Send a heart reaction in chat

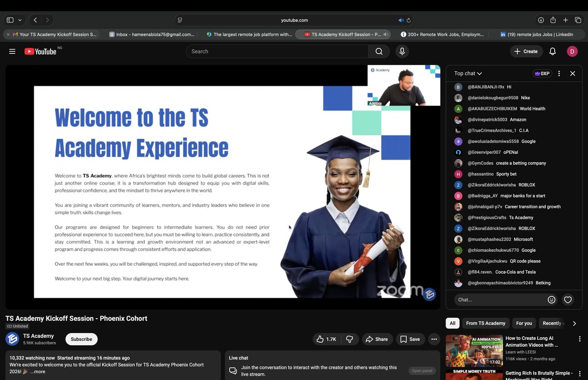tap(568, 300)
